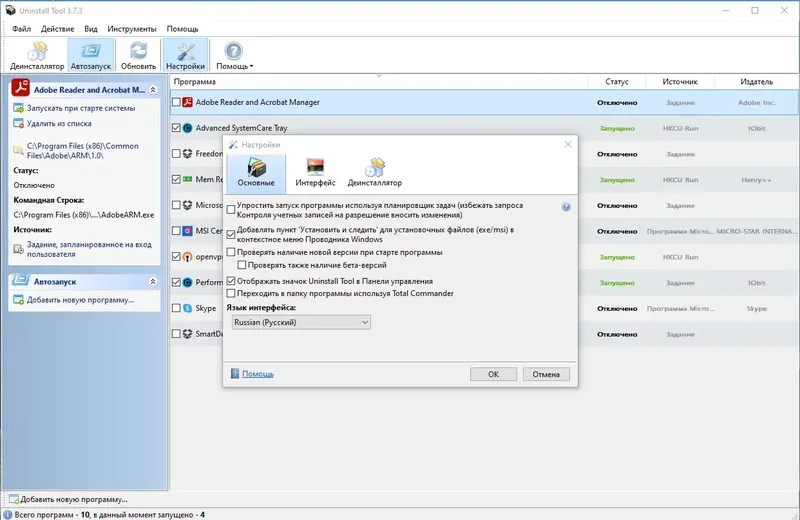Open the Помощь link in dialog
This screenshot has width=800, height=520.
(x=258, y=374)
